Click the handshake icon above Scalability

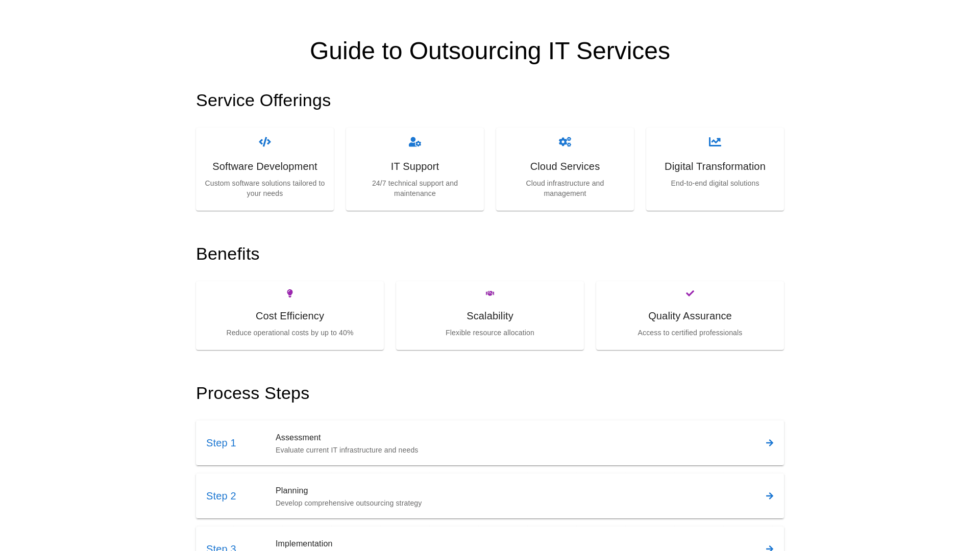[490, 293]
